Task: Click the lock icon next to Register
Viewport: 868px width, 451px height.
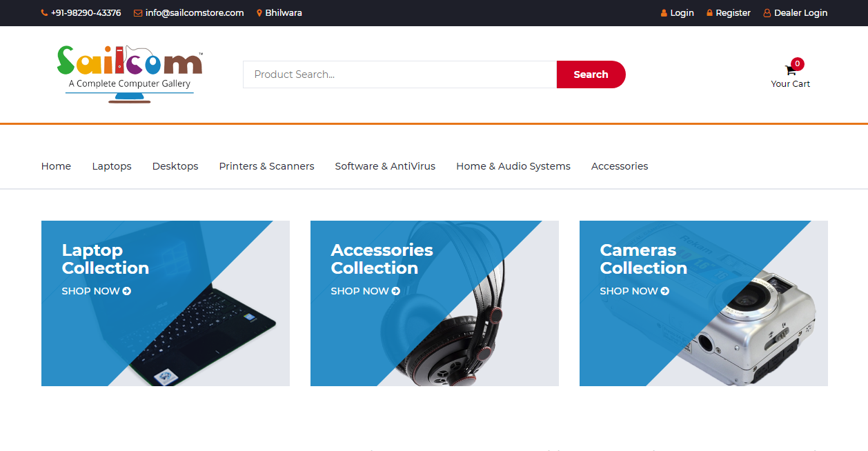Action: coord(709,13)
